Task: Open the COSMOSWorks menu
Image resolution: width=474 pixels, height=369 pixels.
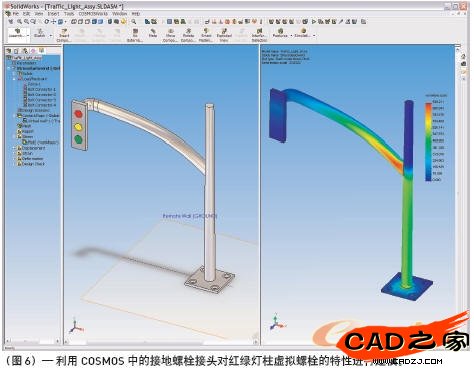Action: pyautogui.click(x=93, y=14)
